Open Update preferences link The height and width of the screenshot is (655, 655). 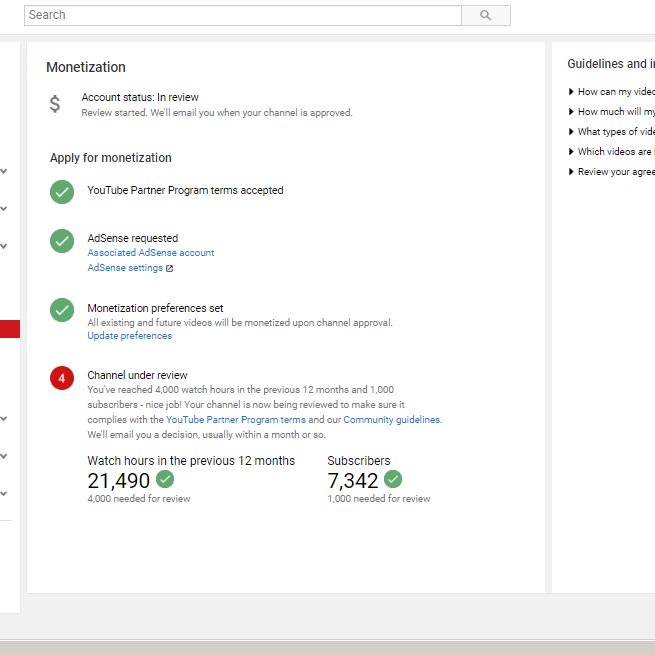point(129,336)
